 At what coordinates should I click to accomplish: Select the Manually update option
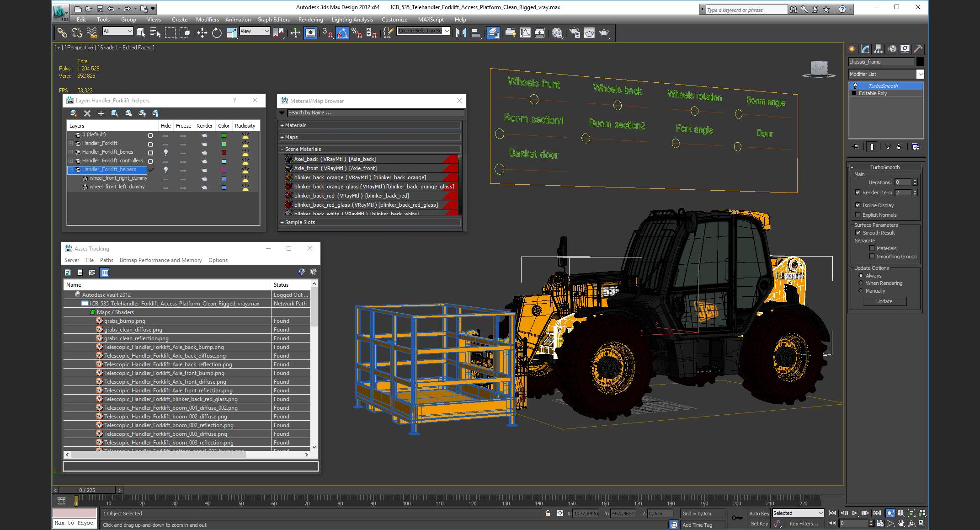click(861, 291)
